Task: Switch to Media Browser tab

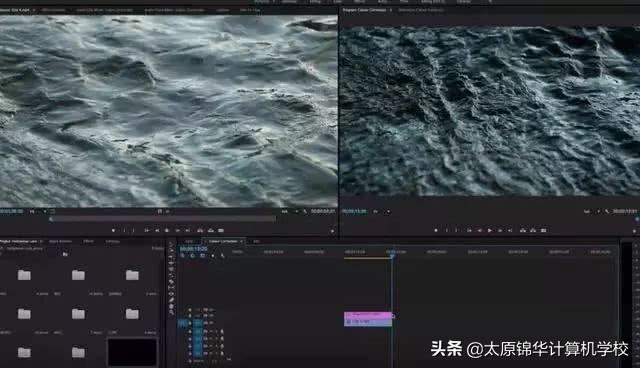Action: pos(60,242)
